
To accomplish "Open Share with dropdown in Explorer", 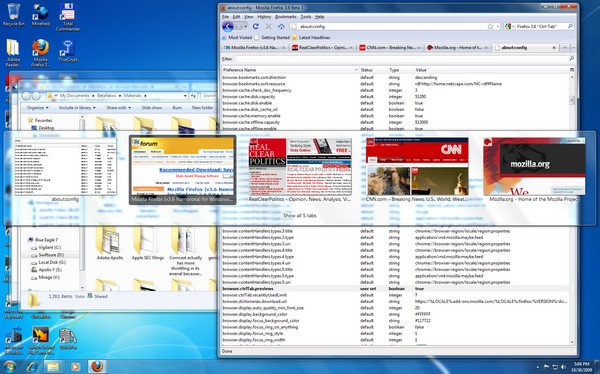I will pyautogui.click(x=119, y=108).
